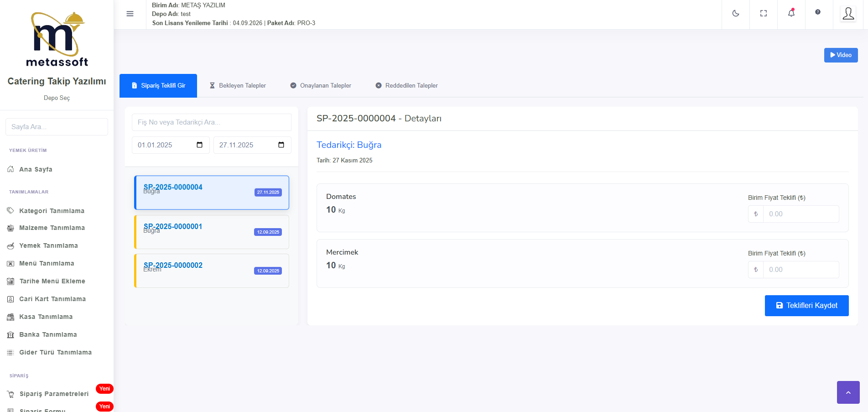Switch to dark mode moon icon
Image resolution: width=868 pixels, height=412 pixels.
point(735,14)
